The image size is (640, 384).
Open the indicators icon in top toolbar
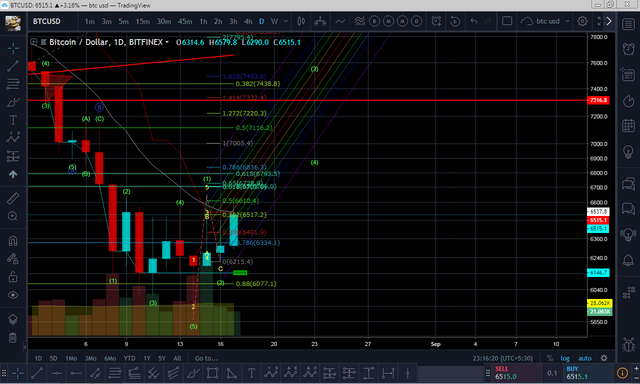coord(340,21)
